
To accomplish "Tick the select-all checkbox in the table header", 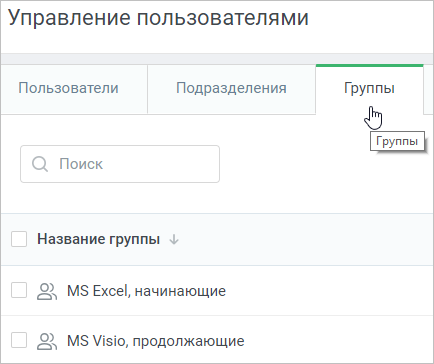I will 19,239.
